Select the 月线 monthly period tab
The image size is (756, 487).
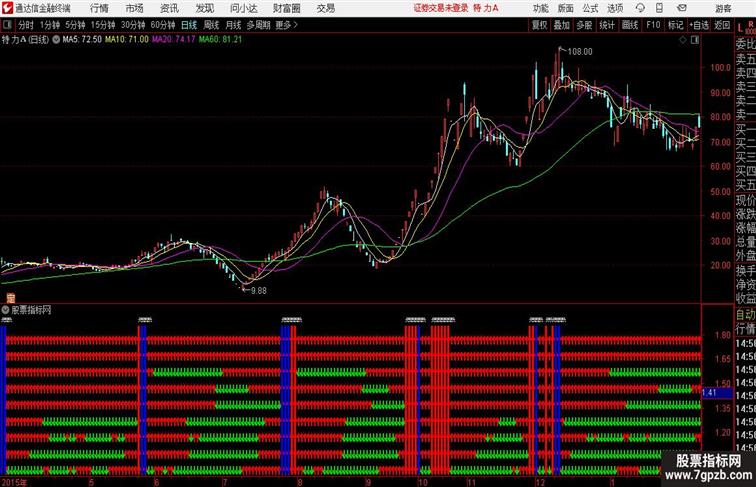coord(233,25)
